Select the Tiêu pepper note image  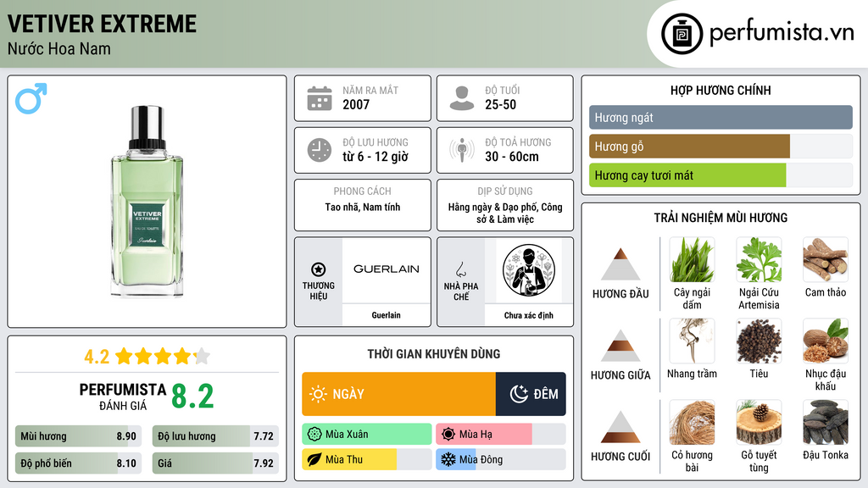coord(759,341)
